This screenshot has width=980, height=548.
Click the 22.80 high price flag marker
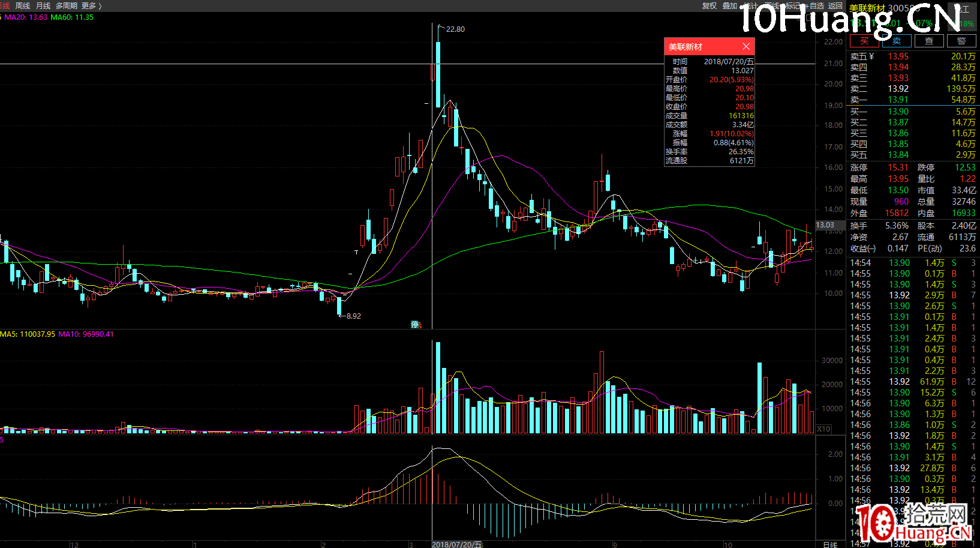point(454,29)
